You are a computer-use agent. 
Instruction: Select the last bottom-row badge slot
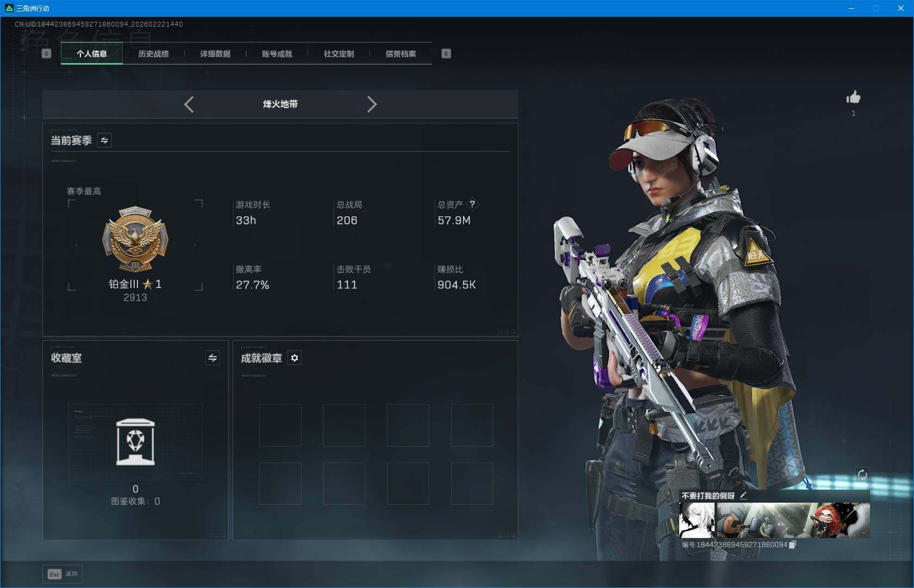coord(472,484)
